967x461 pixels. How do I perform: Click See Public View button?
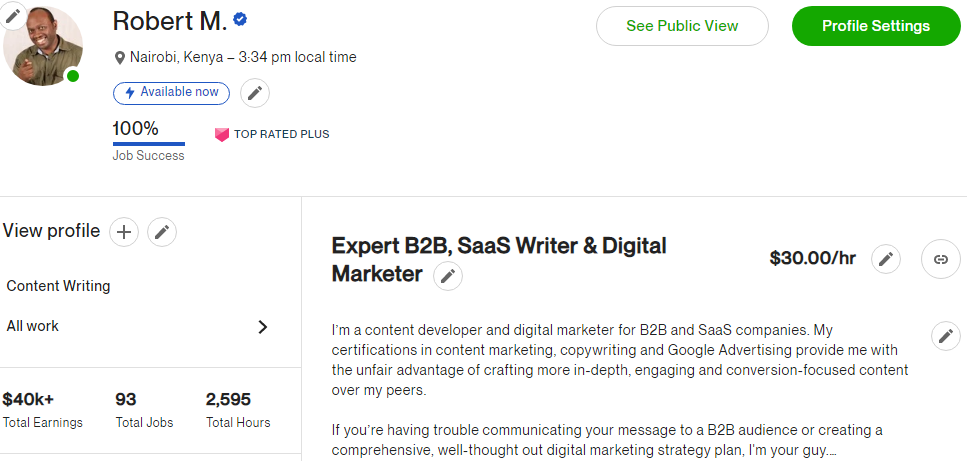click(682, 26)
